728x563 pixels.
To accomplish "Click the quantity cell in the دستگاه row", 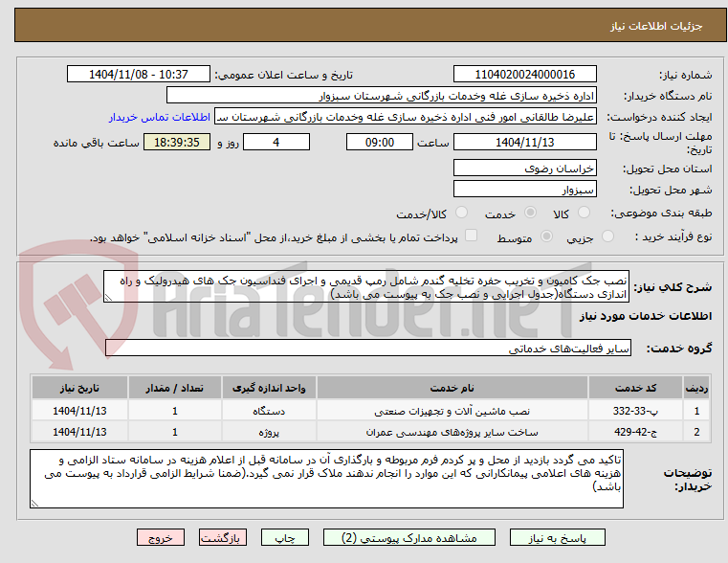I will tap(174, 411).
